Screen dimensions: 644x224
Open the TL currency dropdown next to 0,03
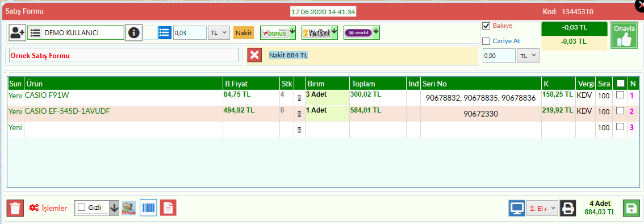point(219,32)
